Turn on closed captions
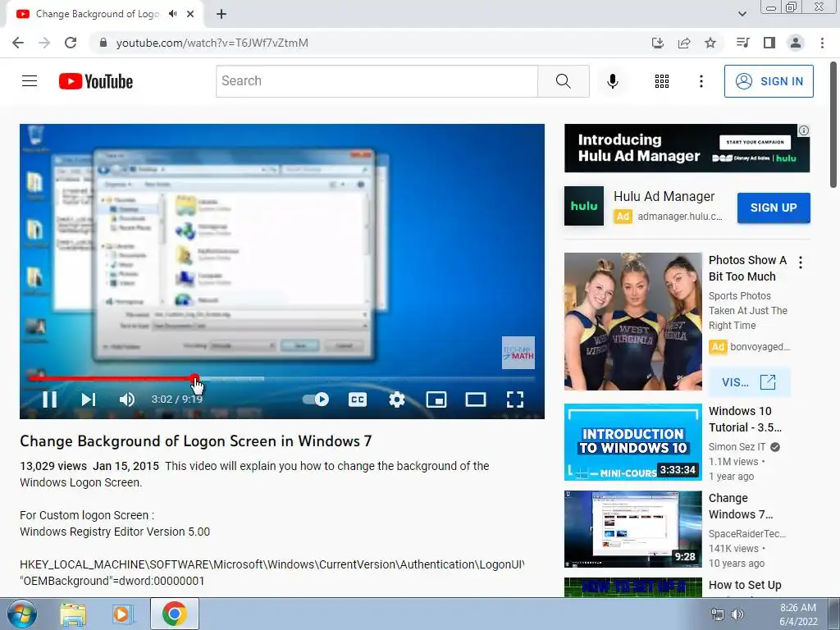 point(358,399)
